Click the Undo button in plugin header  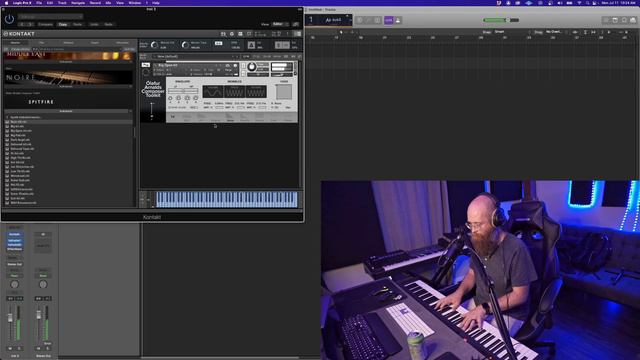click(x=94, y=24)
